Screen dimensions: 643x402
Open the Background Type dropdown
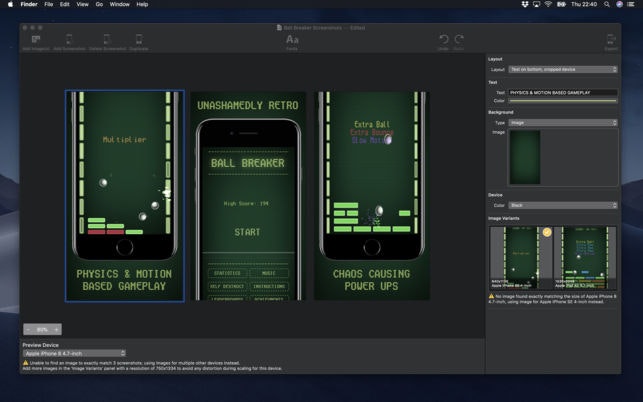pyautogui.click(x=563, y=123)
